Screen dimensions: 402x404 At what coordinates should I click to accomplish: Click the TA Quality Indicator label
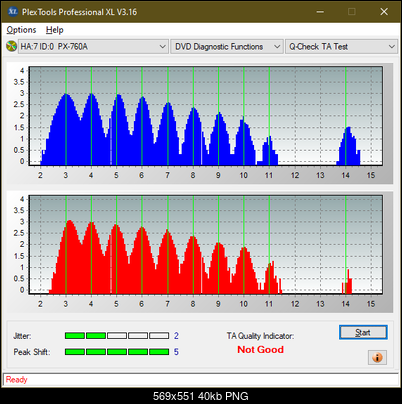pyautogui.click(x=260, y=336)
